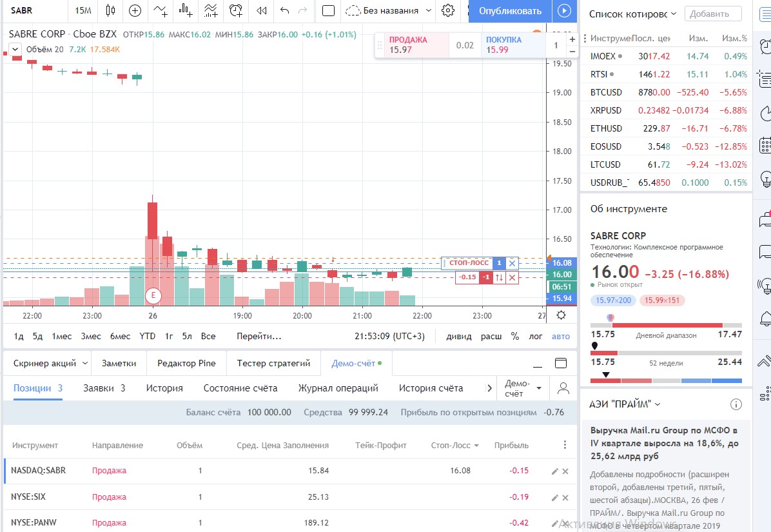Undo last chart action
The image size is (771, 532).
tap(285, 10)
